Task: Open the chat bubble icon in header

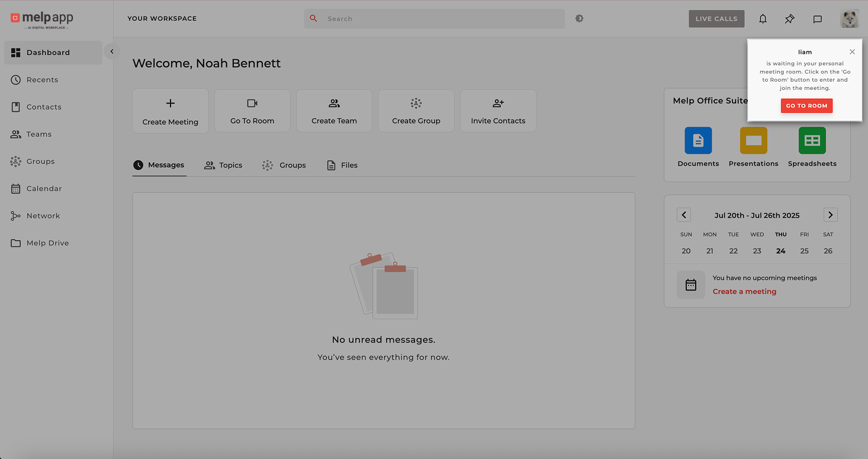Action: [817, 19]
